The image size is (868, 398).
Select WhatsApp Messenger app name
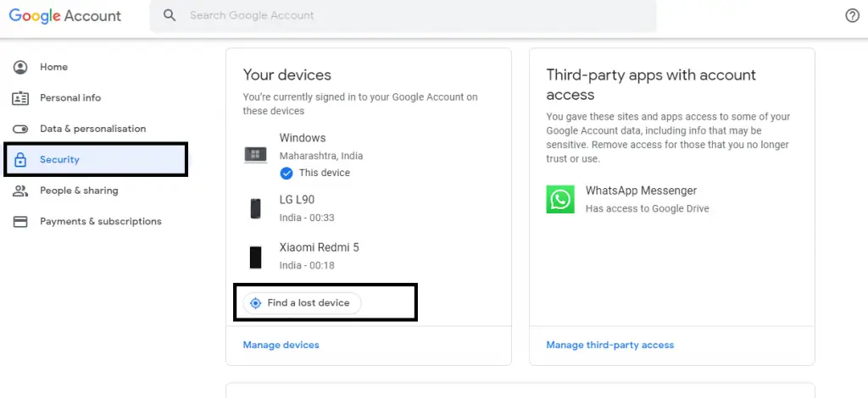coord(641,191)
